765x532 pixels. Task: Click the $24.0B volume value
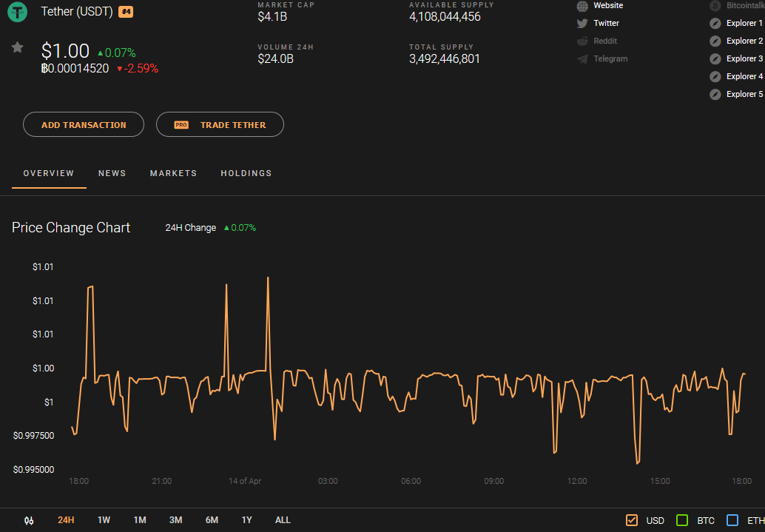pyautogui.click(x=276, y=59)
